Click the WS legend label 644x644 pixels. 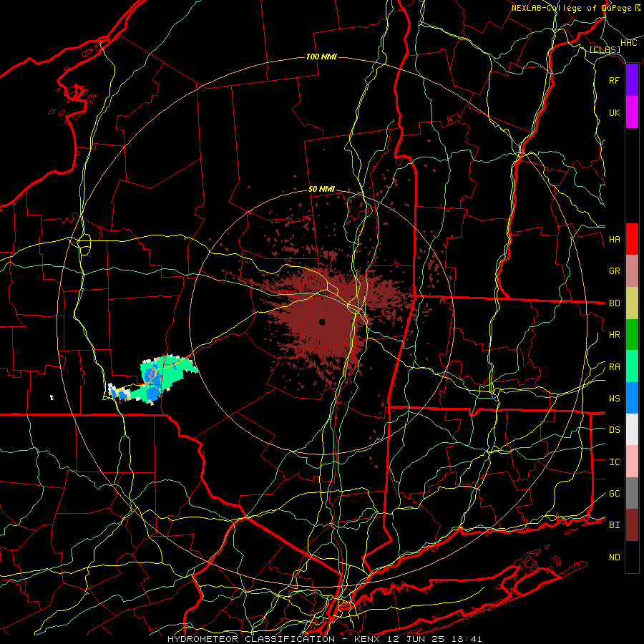pos(614,399)
